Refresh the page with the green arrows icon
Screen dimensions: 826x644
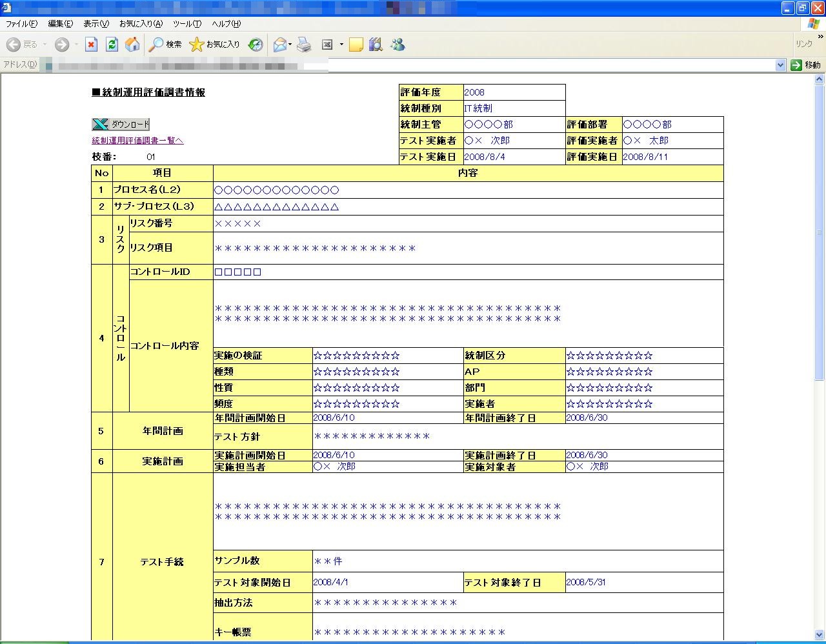112,45
